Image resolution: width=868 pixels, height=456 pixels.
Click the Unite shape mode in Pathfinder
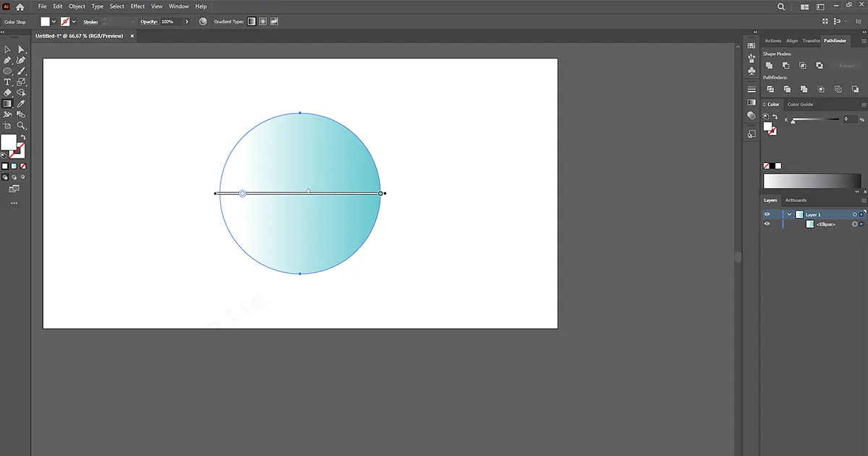coord(770,66)
